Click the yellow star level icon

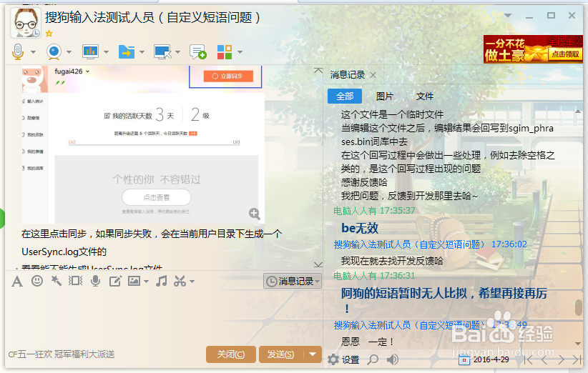49,34
